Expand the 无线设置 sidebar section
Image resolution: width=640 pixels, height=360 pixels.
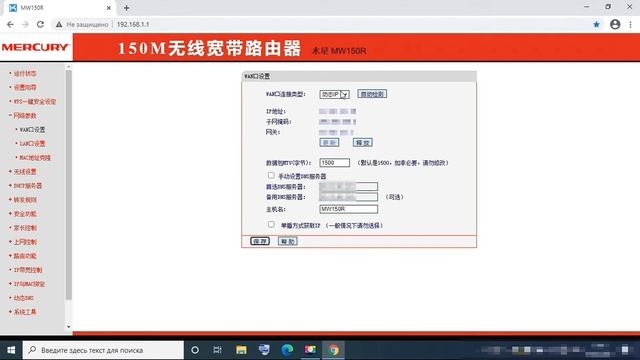point(24,172)
